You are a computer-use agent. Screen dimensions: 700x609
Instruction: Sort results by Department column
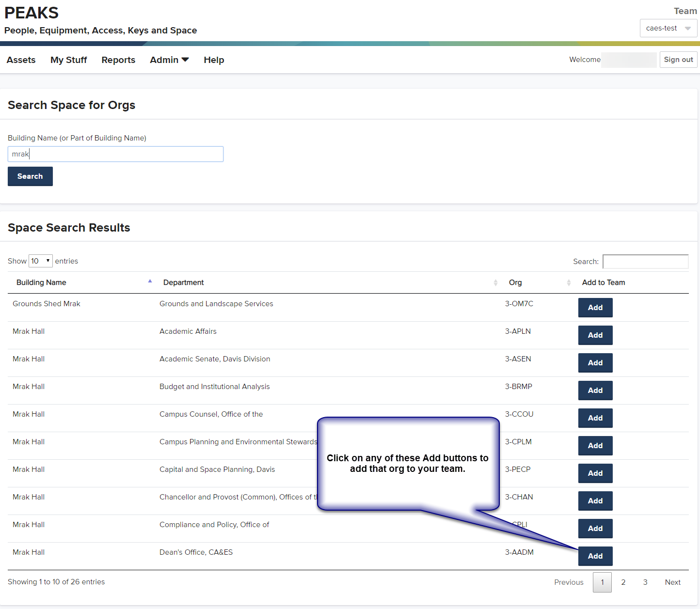tap(183, 282)
